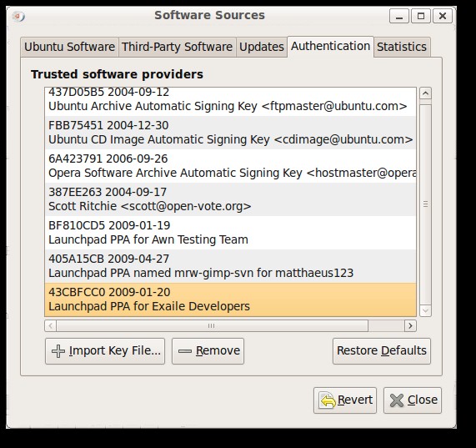Select Launchpad PPA for Exaile Developers
The height and width of the screenshot is (448, 476).
(x=230, y=300)
